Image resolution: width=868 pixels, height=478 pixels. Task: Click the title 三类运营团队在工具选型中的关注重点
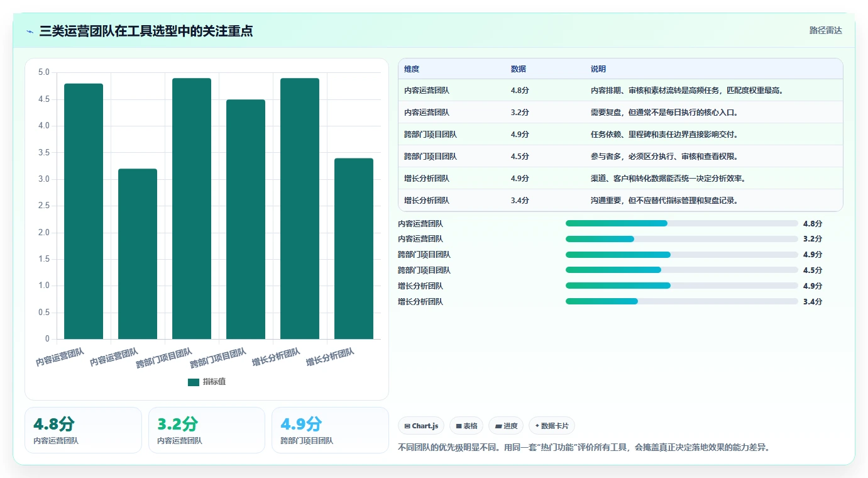coord(146,31)
